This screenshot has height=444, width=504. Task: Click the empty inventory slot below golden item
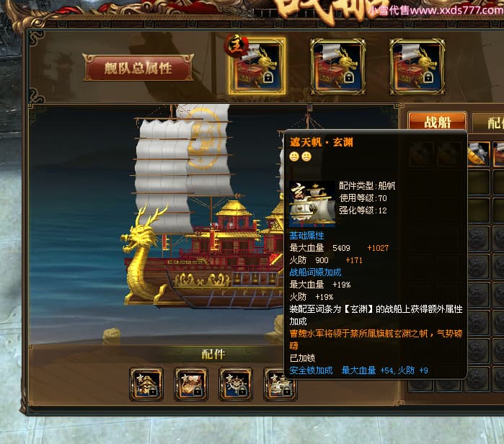[x=478, y=182]
